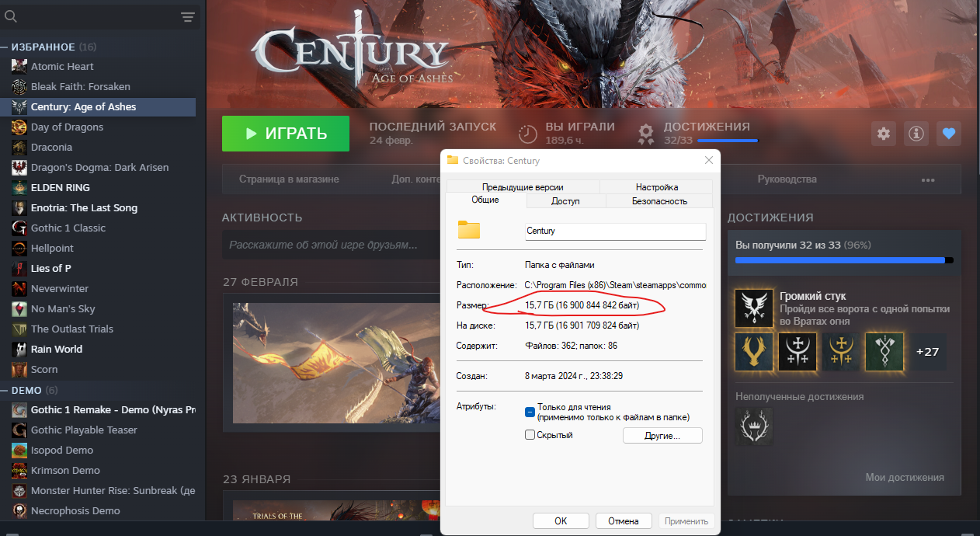The image size is (980, 536).
Task: Click the Bleak Faith: Forsaken icon
Action: [19, 86]
